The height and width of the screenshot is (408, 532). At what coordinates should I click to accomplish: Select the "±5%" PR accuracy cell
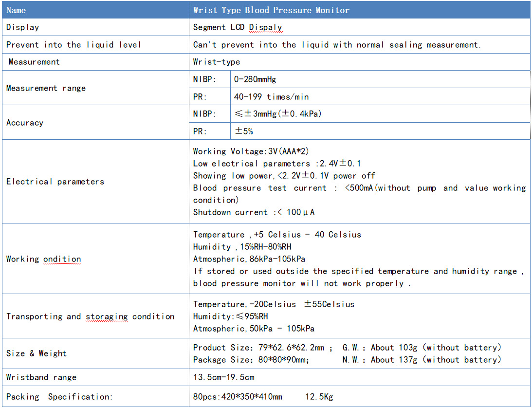tap(243, 131)
